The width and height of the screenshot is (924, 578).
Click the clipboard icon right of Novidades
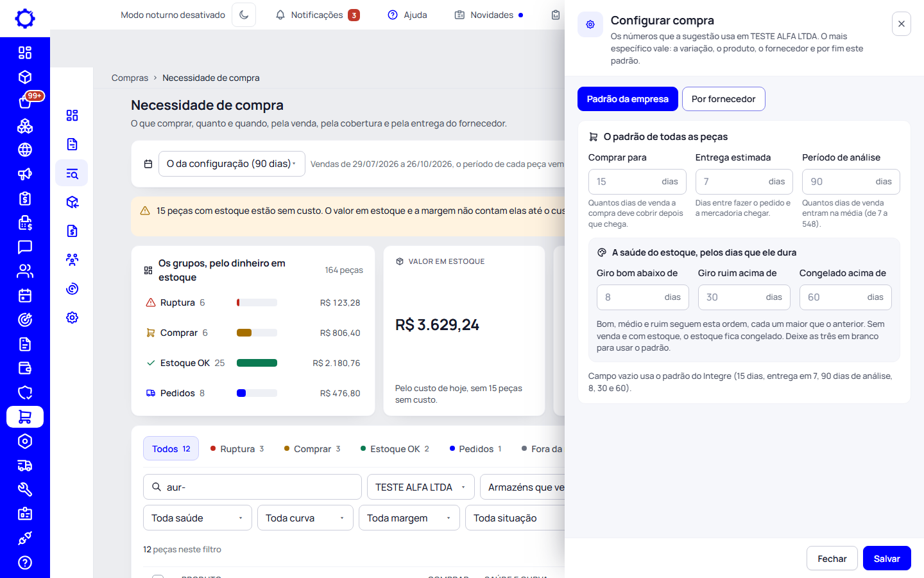point(556,15)
